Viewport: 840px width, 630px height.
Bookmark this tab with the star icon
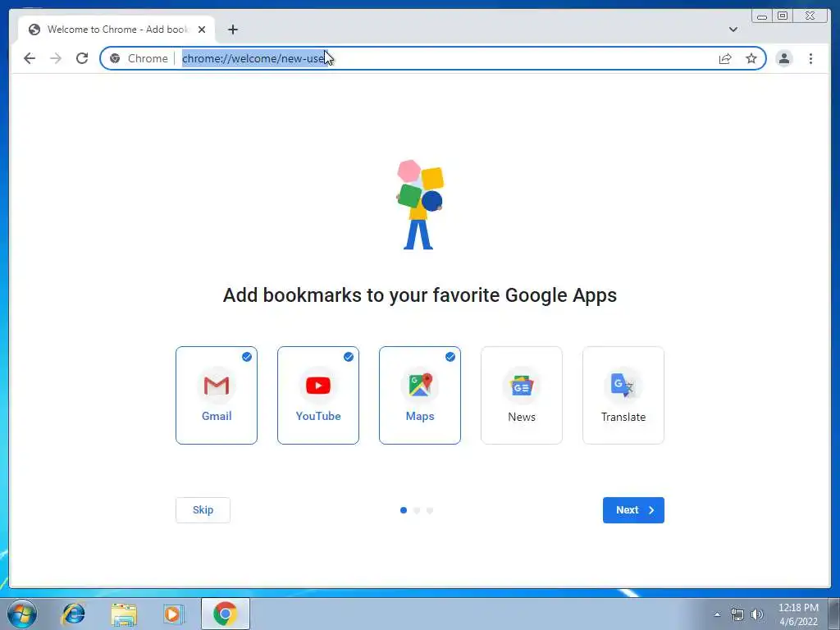point(751,58)
